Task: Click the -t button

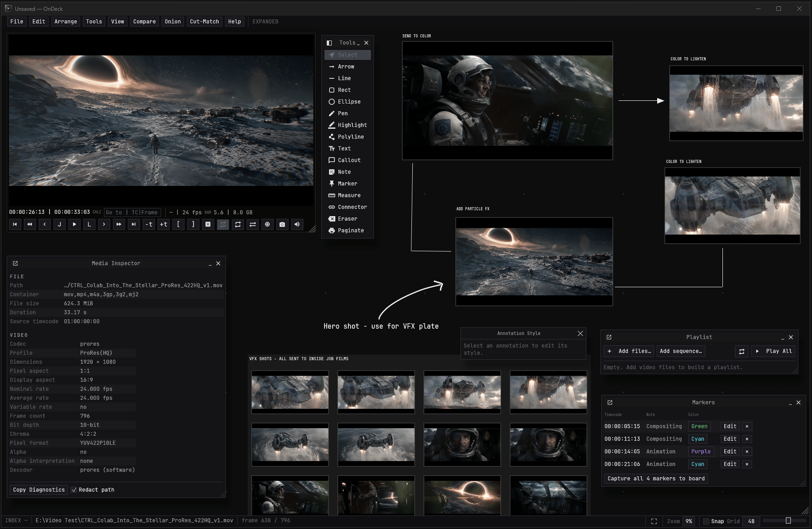Action: point(149,224)
